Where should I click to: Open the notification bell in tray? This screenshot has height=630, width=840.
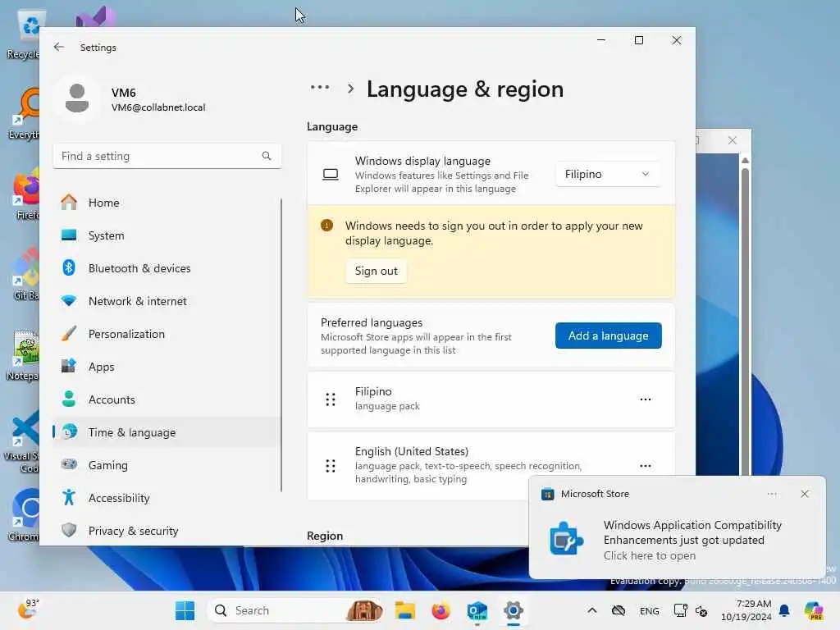pos(784,610)
